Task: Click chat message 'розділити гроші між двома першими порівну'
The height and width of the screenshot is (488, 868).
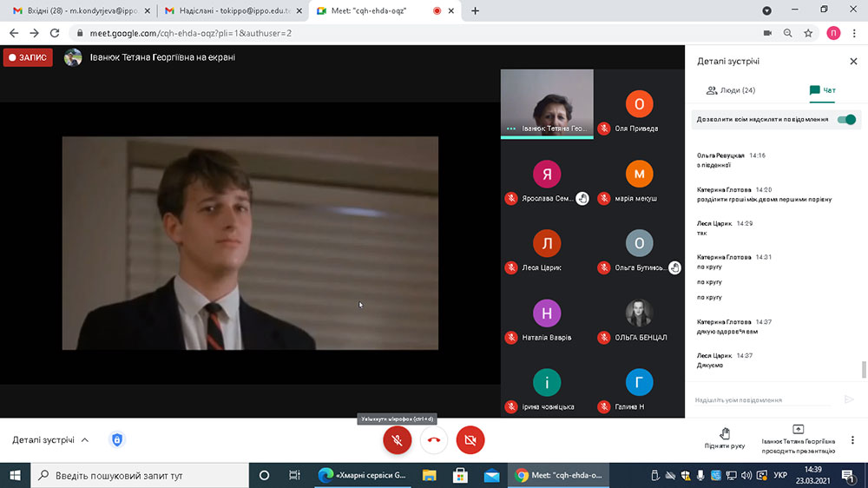Action: coord(764,200)
